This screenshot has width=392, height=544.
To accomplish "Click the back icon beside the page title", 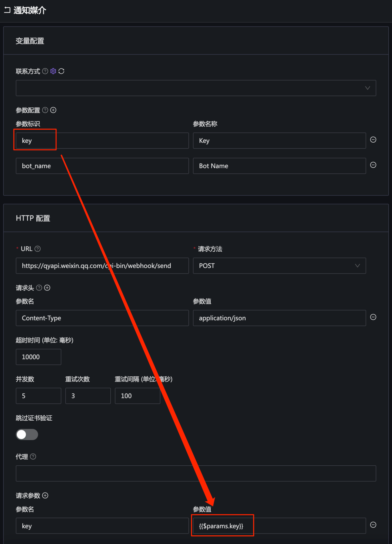I will 7,10.
